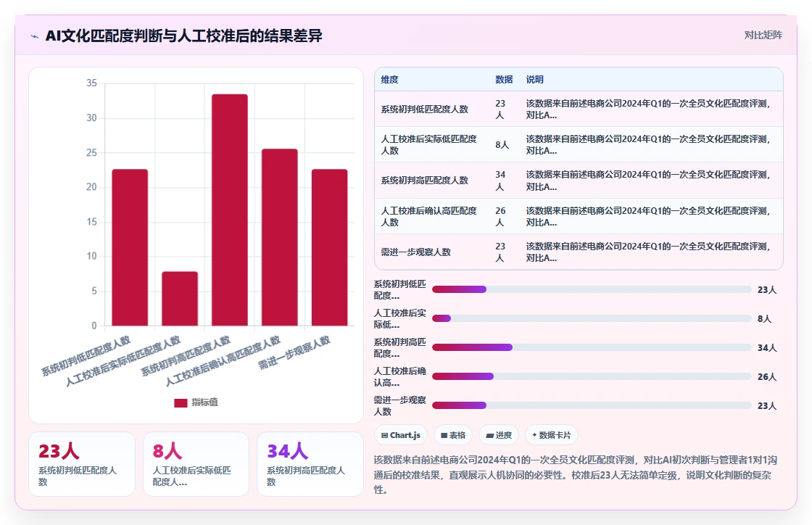Click the 34人 progress bar
Viewport: 812px width, 525px height.
coord(592,347)
